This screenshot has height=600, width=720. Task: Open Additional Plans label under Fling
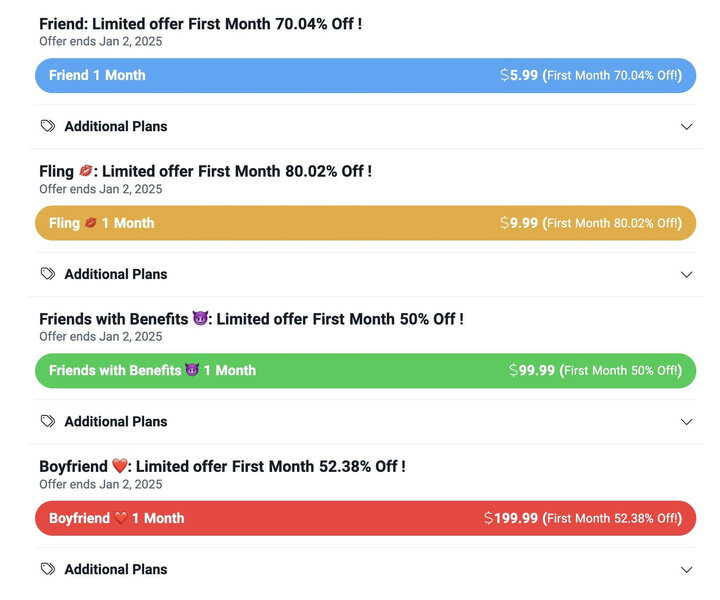pos(115,274)
